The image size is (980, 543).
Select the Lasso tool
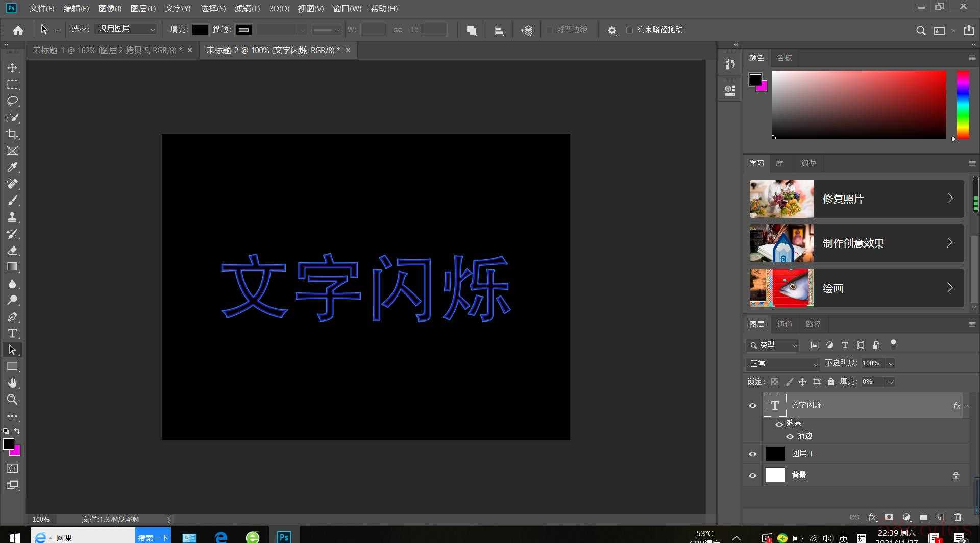point(12,101)
